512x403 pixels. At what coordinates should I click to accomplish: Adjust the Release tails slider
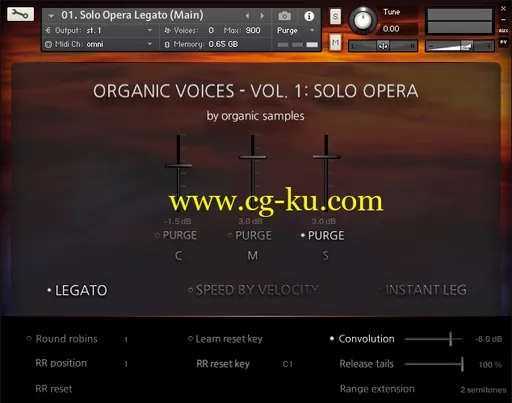[433, 364]
